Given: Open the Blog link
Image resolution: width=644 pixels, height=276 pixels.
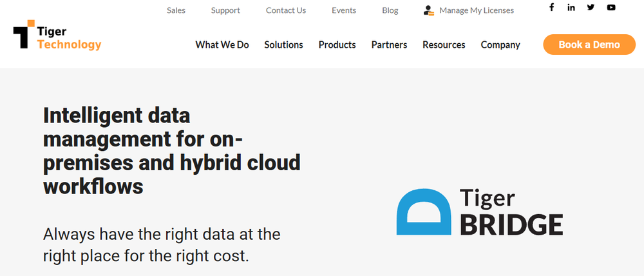Looking at the screenshot, I should point(390,10).
